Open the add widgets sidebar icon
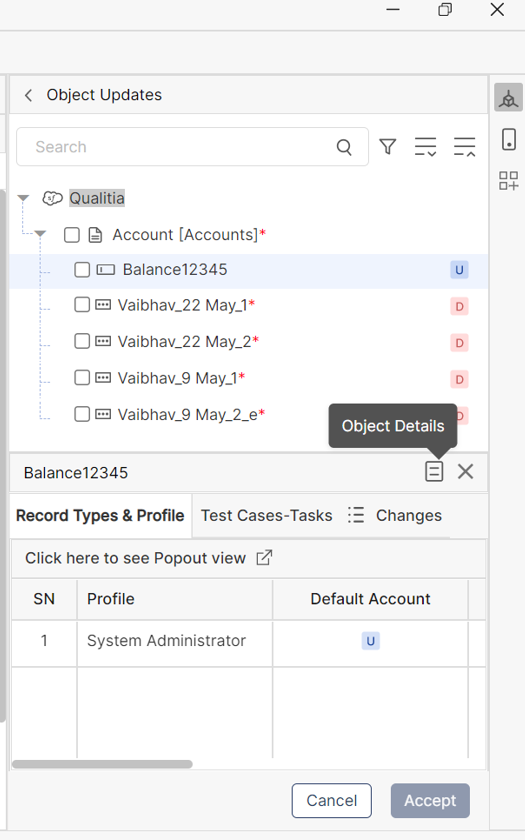The image size is (525, 840). 508,181
